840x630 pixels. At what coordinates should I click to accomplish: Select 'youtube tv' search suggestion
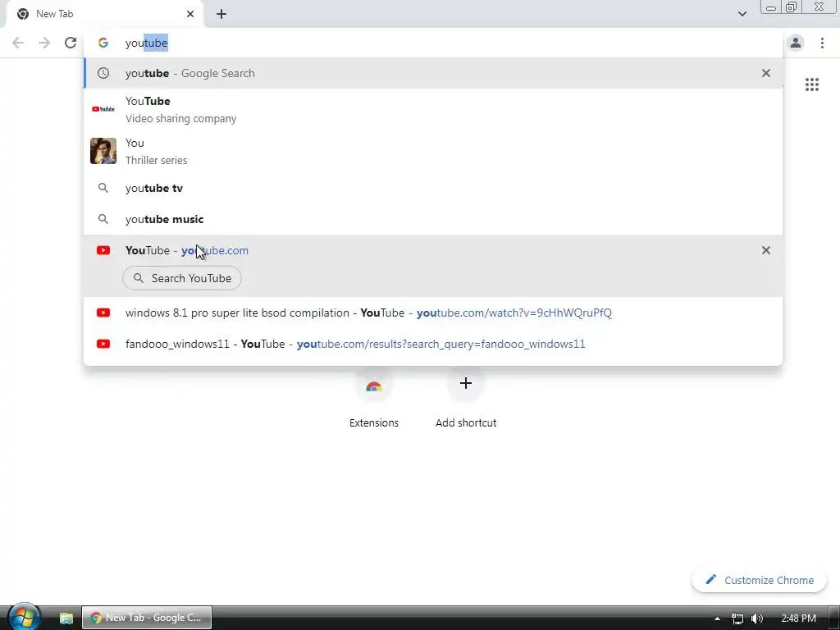tap(433, 188)
